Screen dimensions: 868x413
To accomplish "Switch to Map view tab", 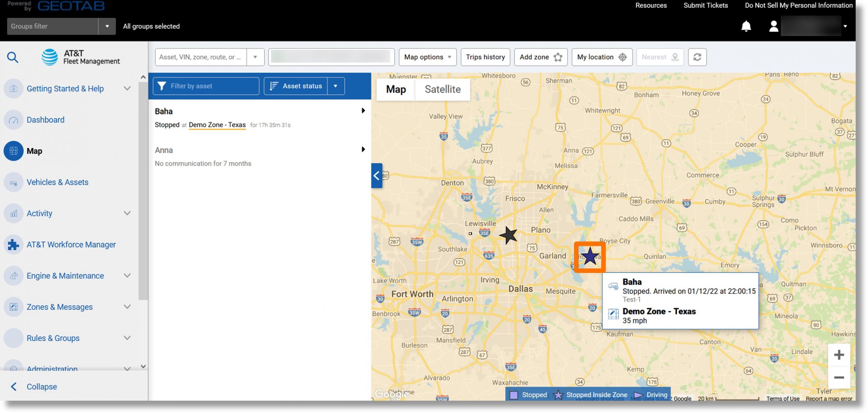I will pyautogui.click(x=396, y=89).
